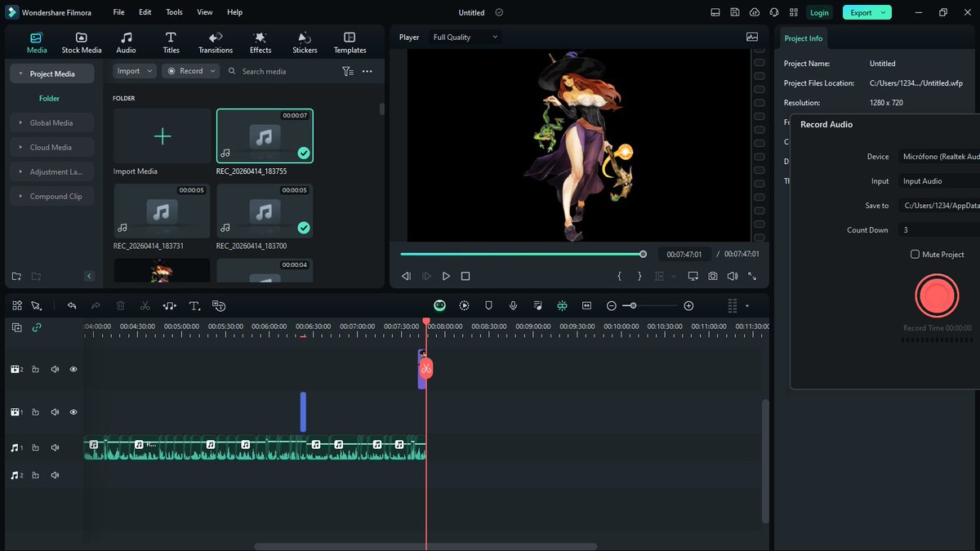Mute audio track 1 speaker icon
This screenshot has height=551, width=980.
pos(56,448)
